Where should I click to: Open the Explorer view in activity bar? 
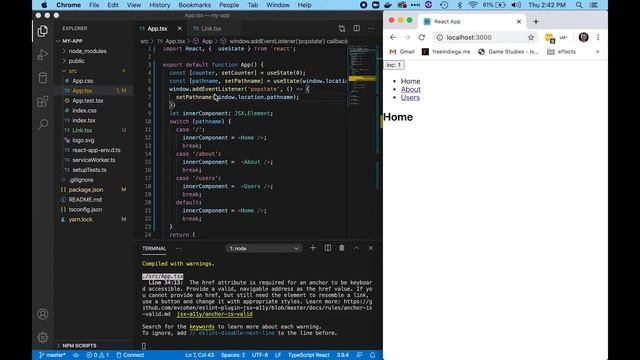tap(42, 31)
